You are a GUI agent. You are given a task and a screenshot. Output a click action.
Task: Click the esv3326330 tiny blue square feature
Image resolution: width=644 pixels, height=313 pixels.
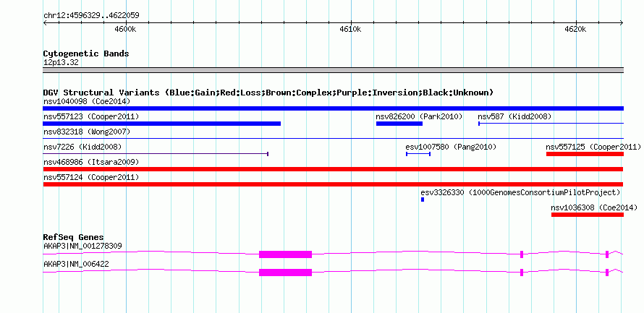point(422,200)
